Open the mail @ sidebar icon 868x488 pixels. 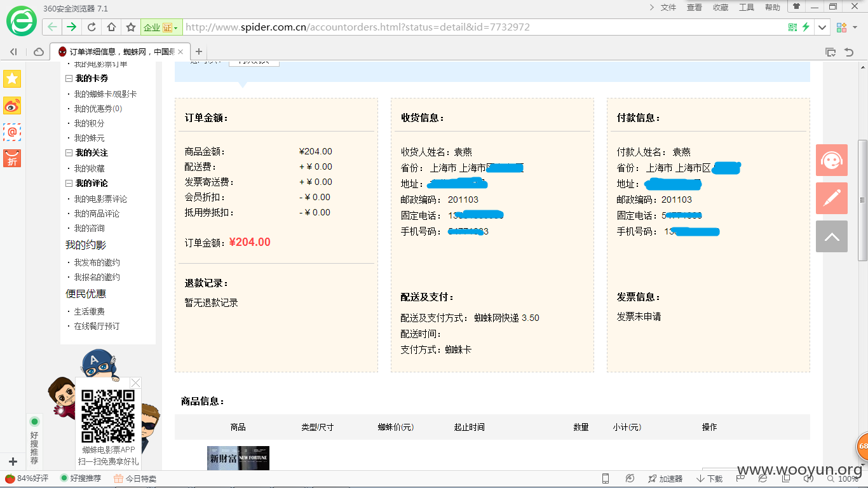(x=12, y=132)
